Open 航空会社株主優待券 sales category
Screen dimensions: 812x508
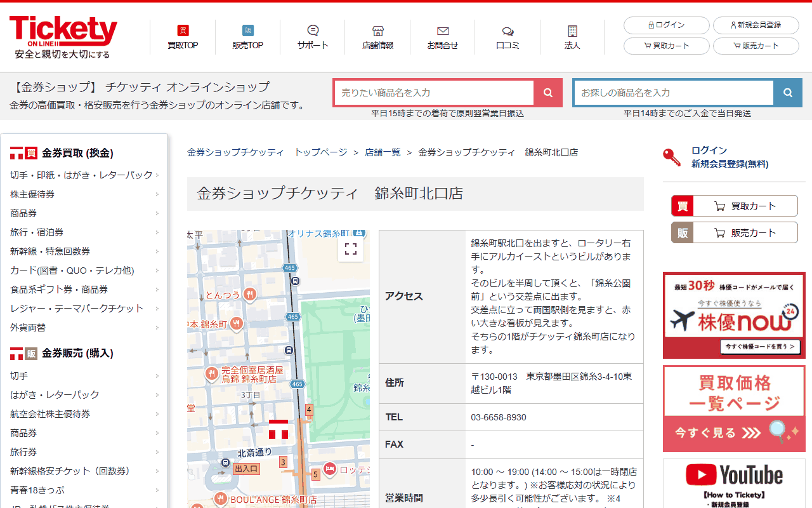pos(84,414)
